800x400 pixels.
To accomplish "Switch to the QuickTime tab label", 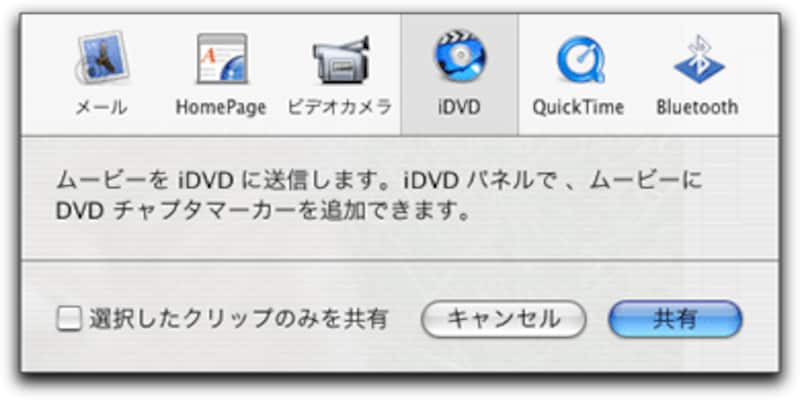I will (579, 108).
